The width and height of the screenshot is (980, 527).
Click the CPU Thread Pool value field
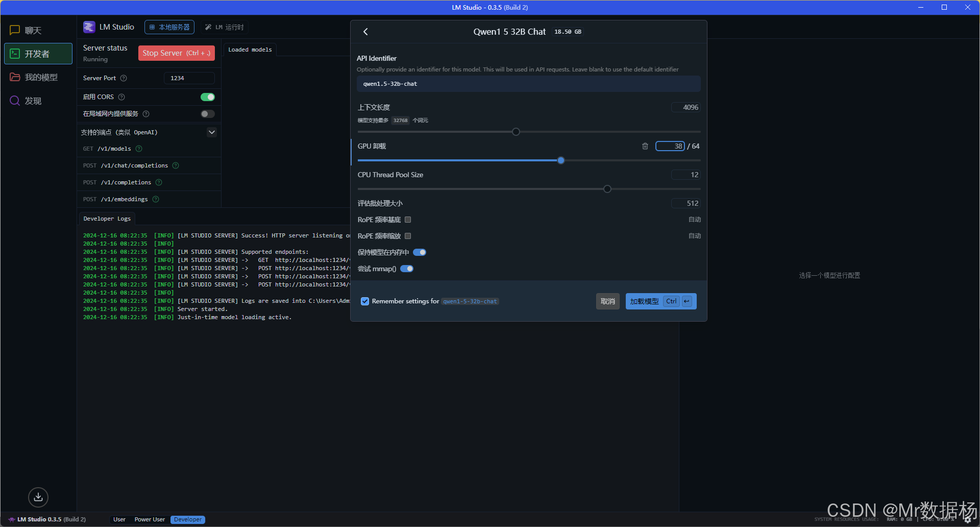685,175
